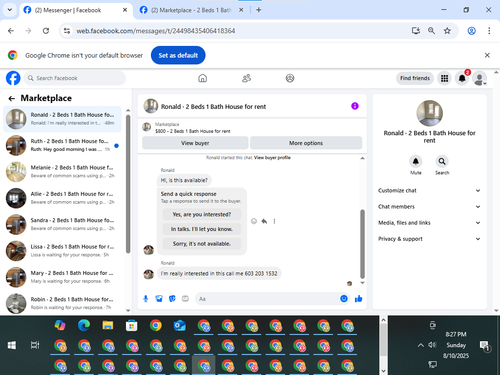Open Allie's 2 Beds 1 Bath conversation

coord(62,198)
